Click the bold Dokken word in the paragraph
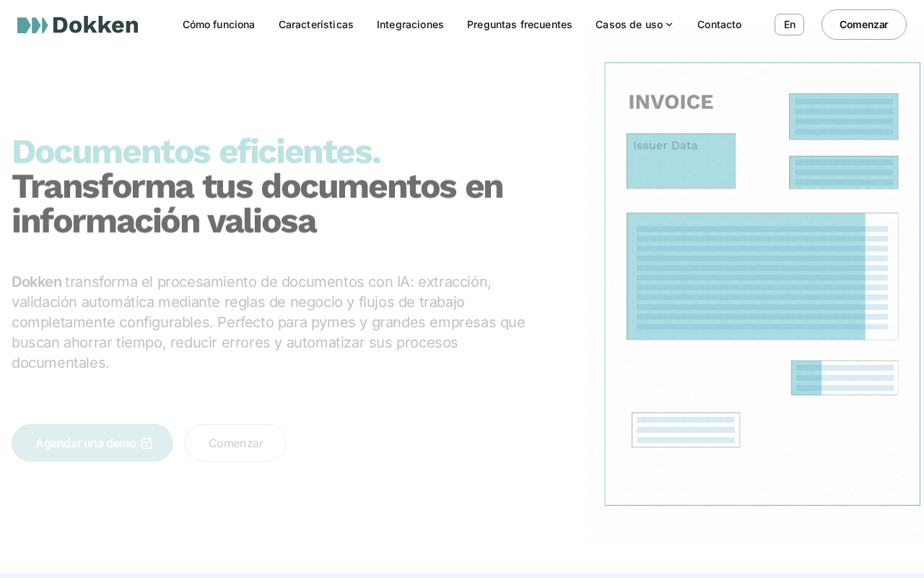924x578 pixels. 37,282
